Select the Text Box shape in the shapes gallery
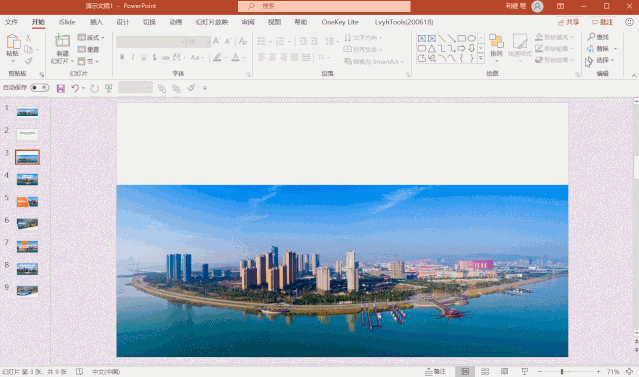Screen dimensions: 639x377 (422, 38)
